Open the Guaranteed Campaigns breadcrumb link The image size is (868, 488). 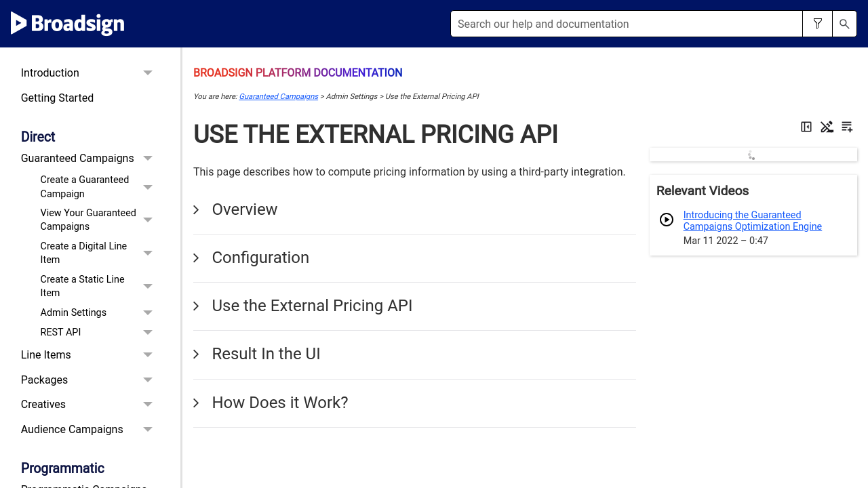pos(279,97)
